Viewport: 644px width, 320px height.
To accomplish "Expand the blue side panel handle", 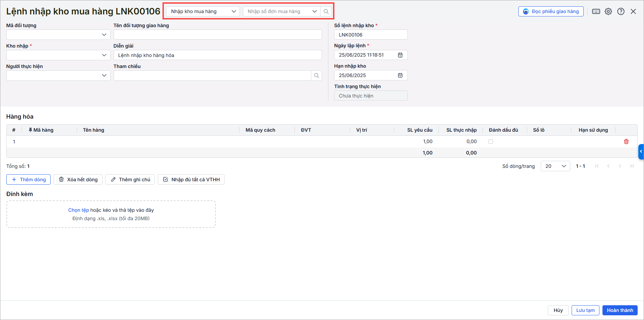I will click(641, 151).
